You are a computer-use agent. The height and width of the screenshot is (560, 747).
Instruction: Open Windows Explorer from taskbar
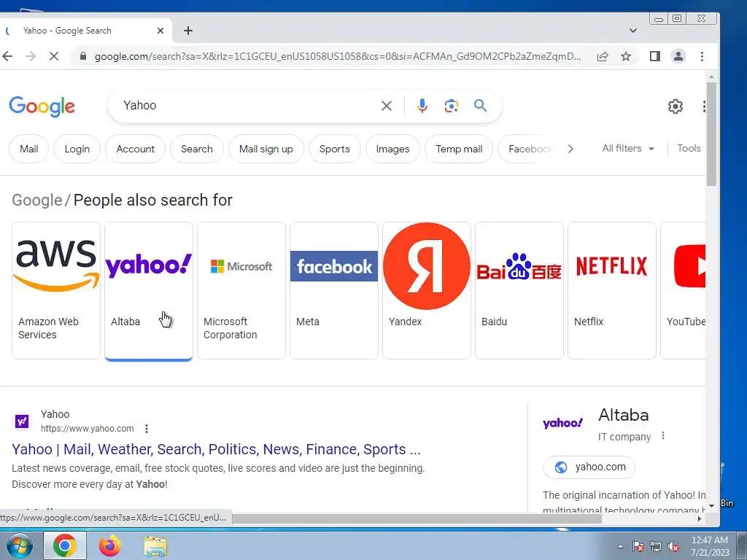click(x=155, y=546)
